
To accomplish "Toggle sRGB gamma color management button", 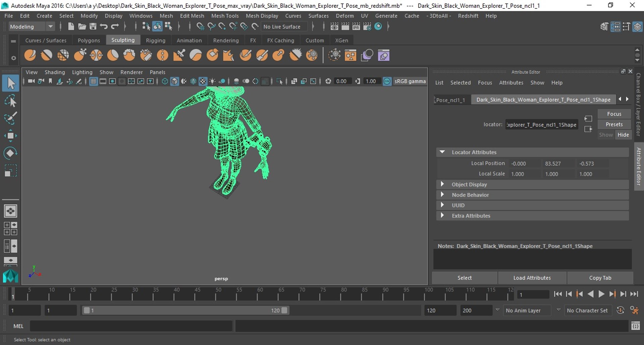I will pos(387,81).
